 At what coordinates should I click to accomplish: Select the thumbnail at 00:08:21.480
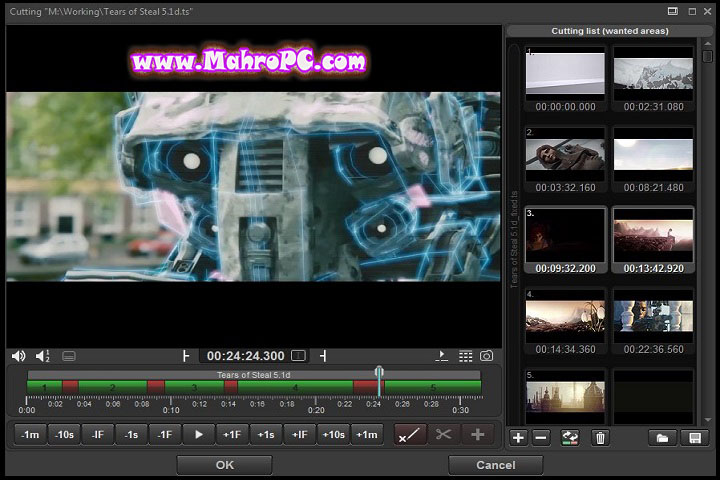tap(653, 160)
